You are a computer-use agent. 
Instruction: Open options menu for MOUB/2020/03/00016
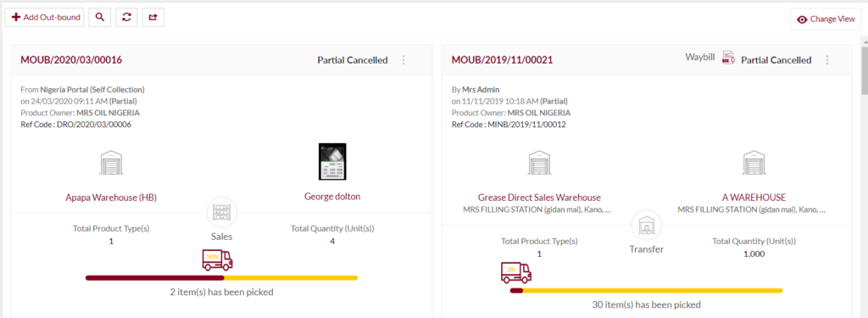click(x=403, y=60)
